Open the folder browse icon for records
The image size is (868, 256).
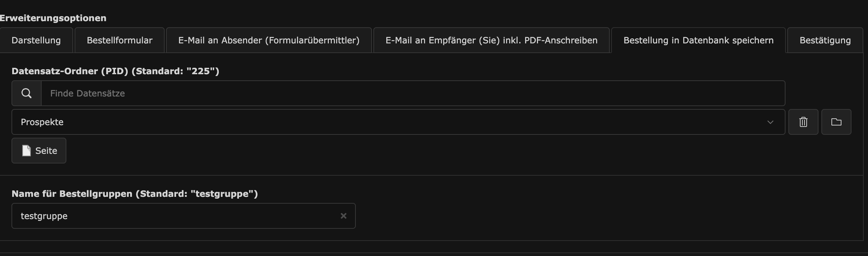pos(836,122)
